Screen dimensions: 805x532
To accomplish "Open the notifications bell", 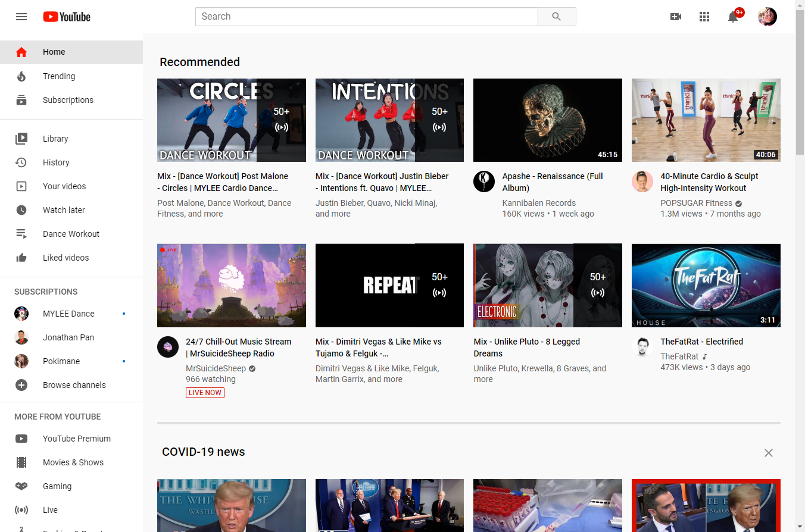I will point(734,17).
